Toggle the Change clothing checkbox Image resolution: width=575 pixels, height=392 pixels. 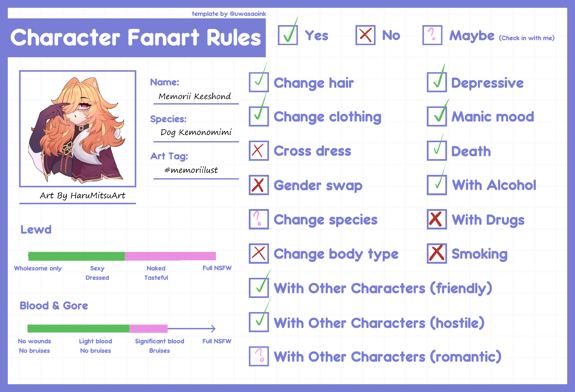259,116
